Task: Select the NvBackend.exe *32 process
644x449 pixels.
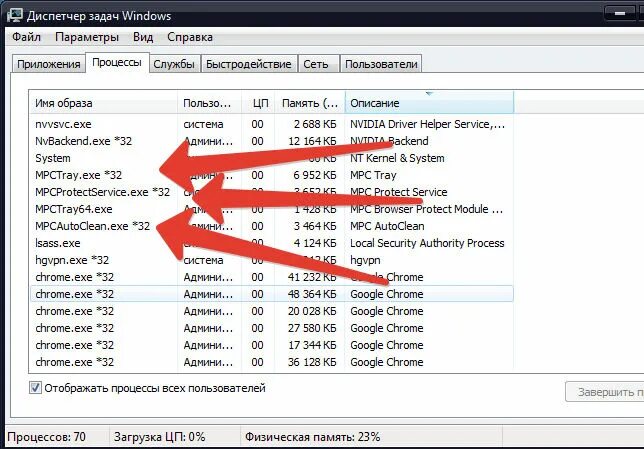Action: coord(271,141)
